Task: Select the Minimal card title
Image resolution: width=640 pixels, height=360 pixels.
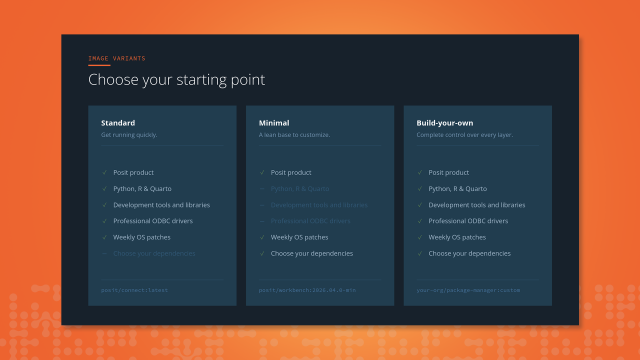Action: [x=274, y=123]
